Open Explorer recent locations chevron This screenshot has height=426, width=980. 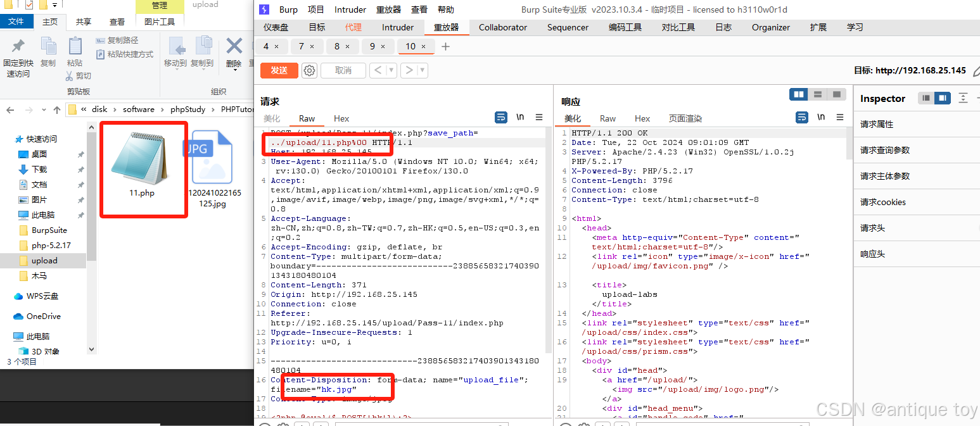point(44,110)
